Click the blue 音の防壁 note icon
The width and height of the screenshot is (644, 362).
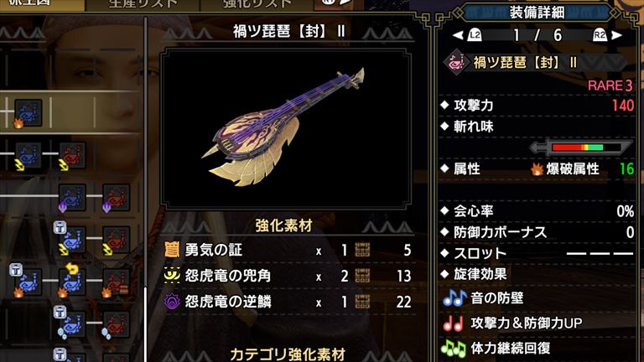click(454, 298)
